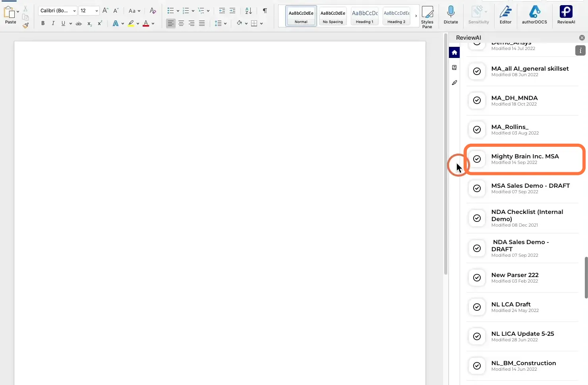The height and width of the screenshot is (385, 588).
Task: Toggle check circle for New Parser 222
Action: point(477,277)
